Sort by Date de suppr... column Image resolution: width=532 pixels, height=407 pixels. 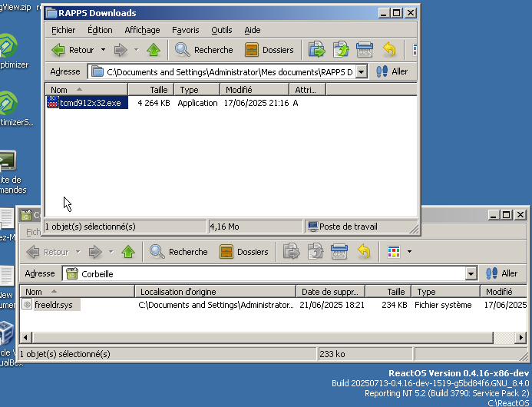click(330, 292)
